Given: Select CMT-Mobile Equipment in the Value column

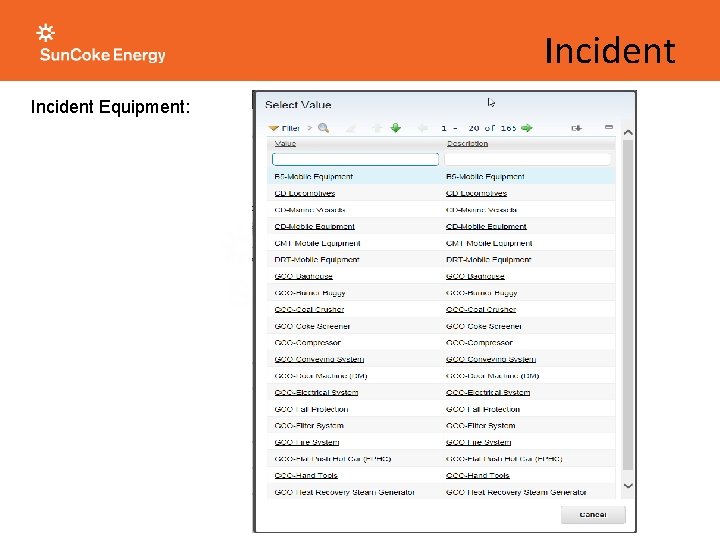Looking at the screenshot, I should [x=317, y=243].
